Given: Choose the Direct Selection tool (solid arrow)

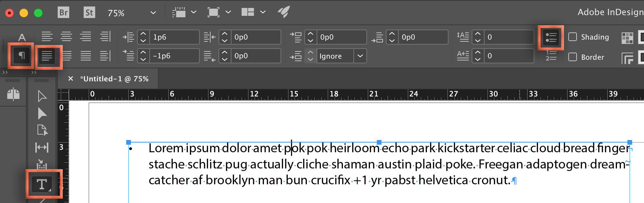Looking at the screenshot, I should tap(42, 114).
